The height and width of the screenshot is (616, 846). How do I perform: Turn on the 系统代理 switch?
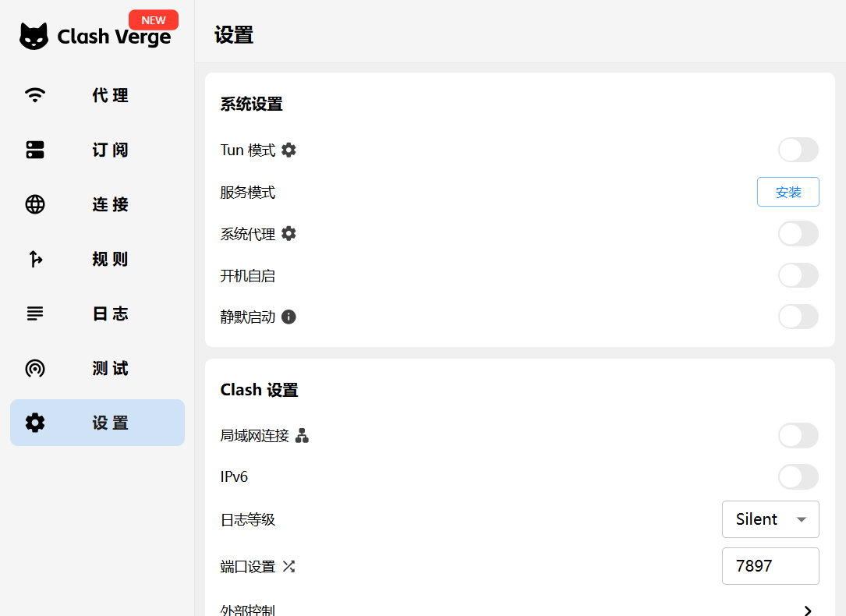coord(798,234)
